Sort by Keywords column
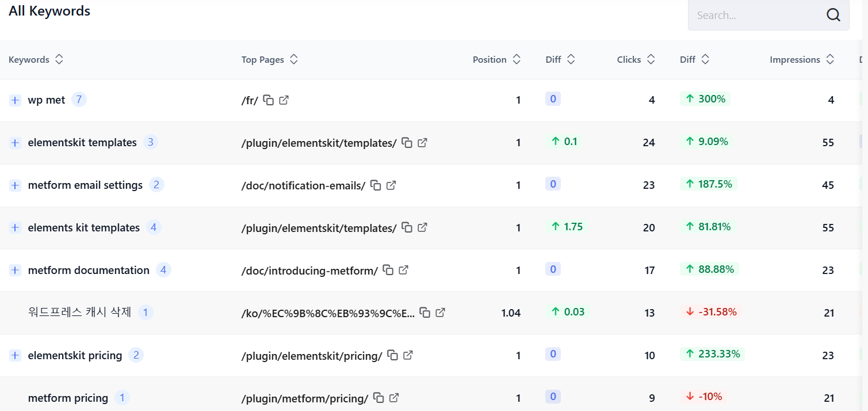 click(59, 59)
